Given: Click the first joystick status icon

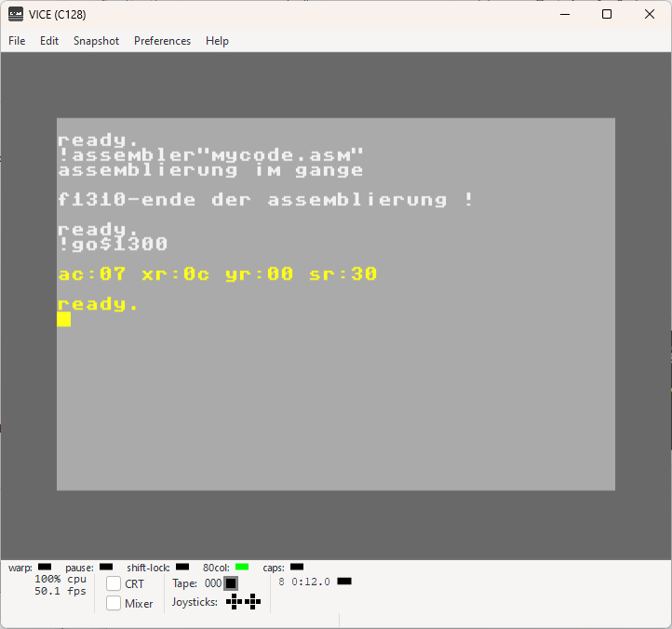Looking at the screenshot, I should 234,602.
